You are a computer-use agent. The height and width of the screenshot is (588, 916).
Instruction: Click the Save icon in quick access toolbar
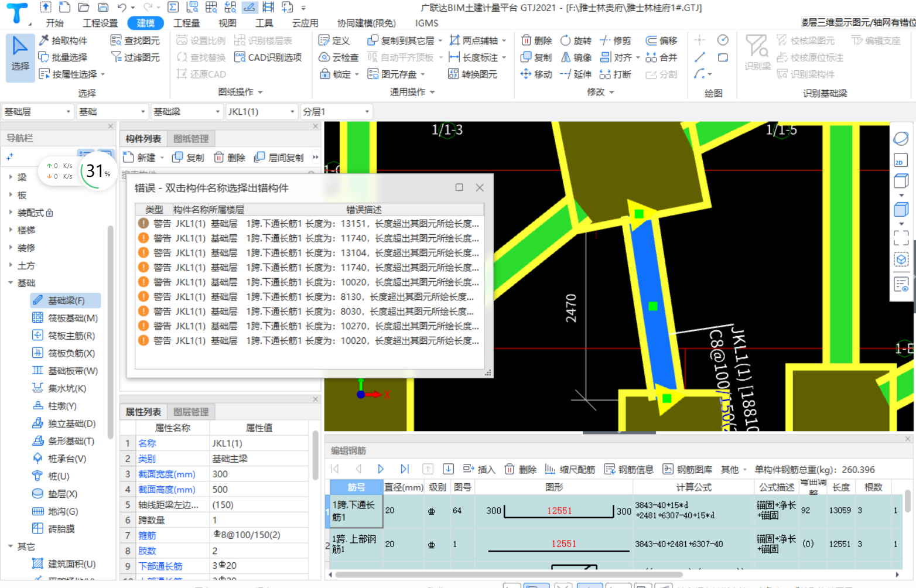pos(103,8)
